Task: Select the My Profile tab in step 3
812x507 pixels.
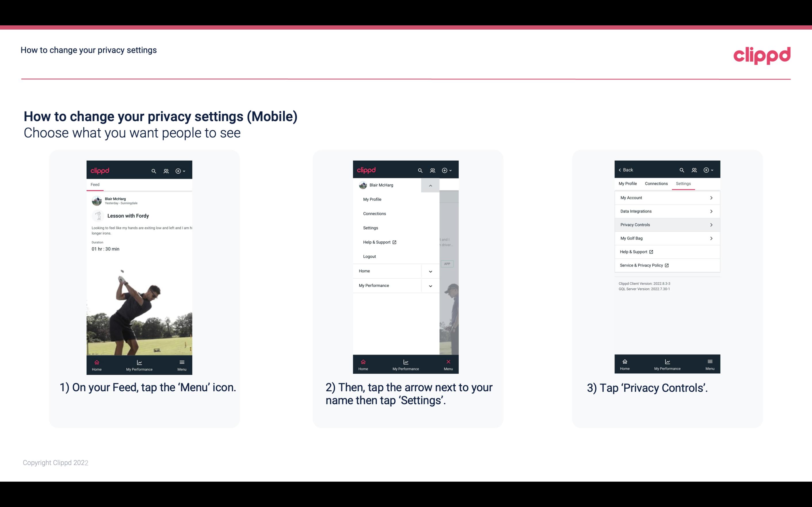Action: tap(629, 183)
